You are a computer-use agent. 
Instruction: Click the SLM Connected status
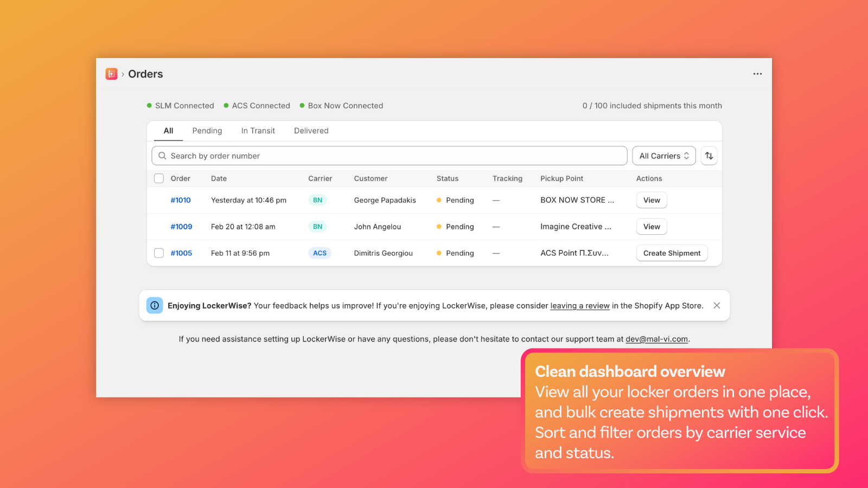pyautogui.click(x=180, y=106)
